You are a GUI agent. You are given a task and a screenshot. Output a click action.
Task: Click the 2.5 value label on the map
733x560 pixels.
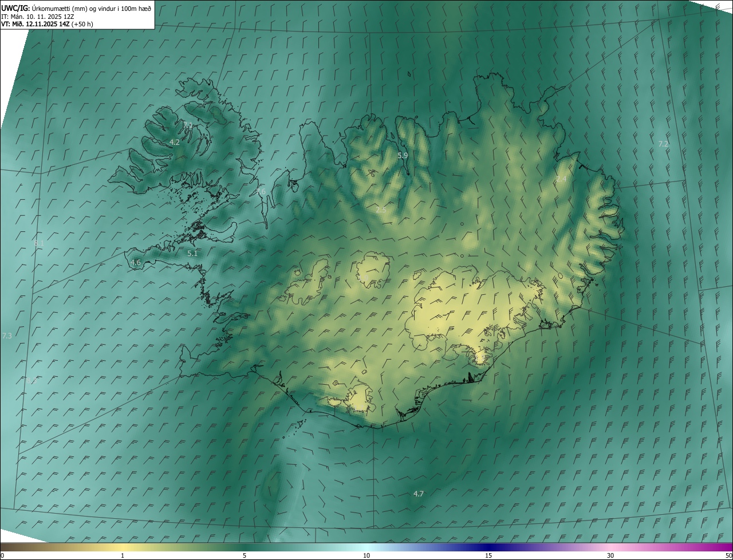click(x=381, y=210)
